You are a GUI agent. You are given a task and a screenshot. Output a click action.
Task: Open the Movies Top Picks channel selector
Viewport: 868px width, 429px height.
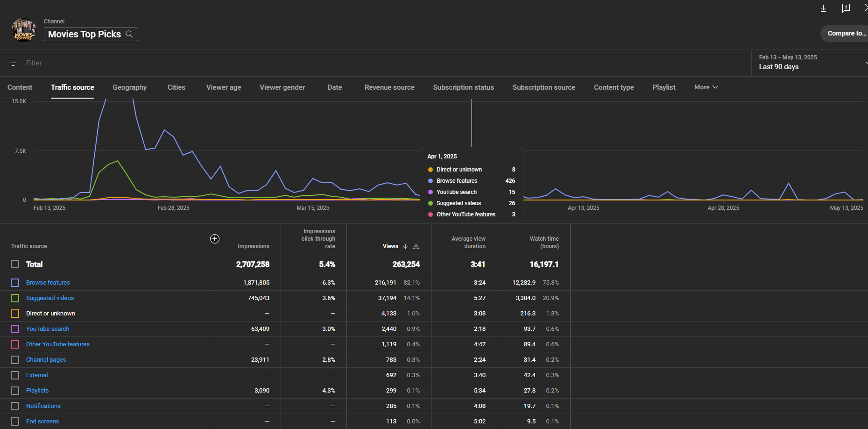(x=91, y=34)
